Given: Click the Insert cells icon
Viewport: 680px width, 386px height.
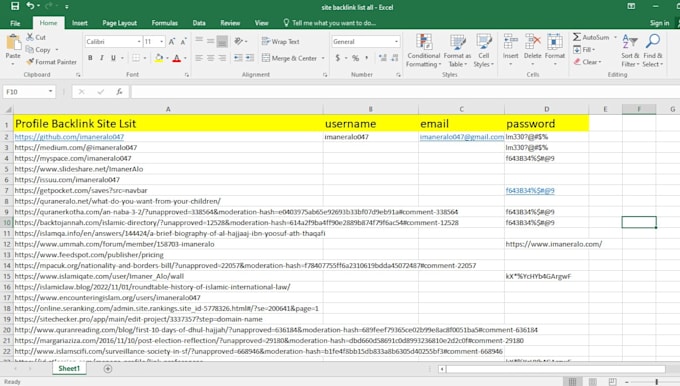Looking at the screenshot, I should 510,42.
